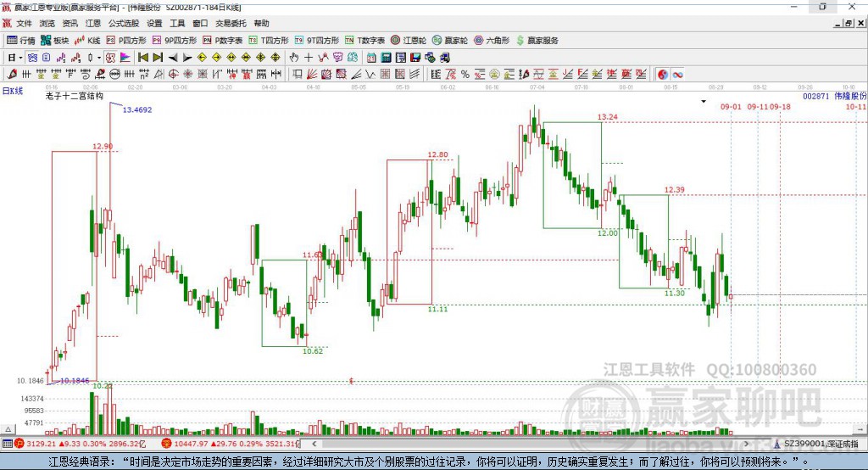Toggle the red-blue yin-yang icon
Image resolution: width=868 pixels, height=470 pixels.
tap(663, 75)
